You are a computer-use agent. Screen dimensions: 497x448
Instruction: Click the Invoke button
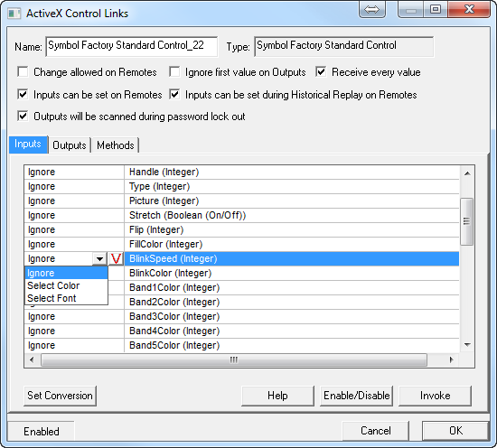(x=435, y=396)
